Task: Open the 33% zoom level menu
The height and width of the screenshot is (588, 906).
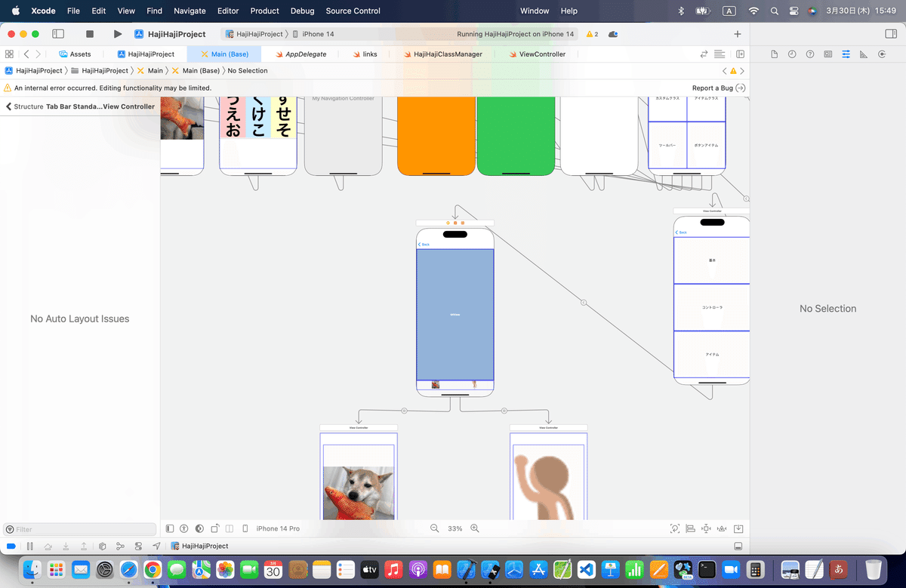Action: [x=455, y=528]
